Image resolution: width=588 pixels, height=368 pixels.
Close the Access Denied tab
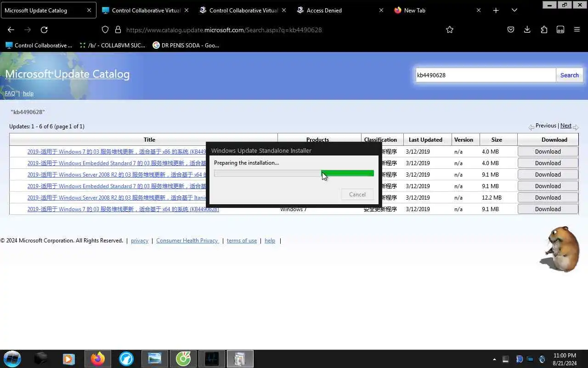(x=381, y=10)
